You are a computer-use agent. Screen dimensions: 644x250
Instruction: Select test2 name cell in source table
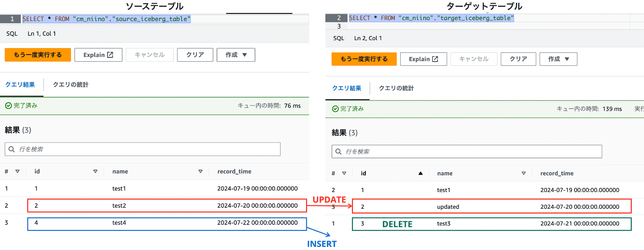pyautogui.click(x=119, y=205)
